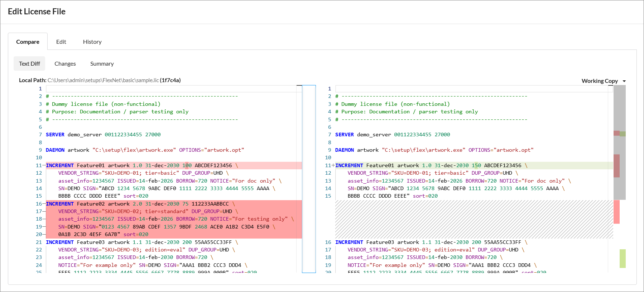
Task: Click the plus marker at right line 11
Action: (333, 165)
